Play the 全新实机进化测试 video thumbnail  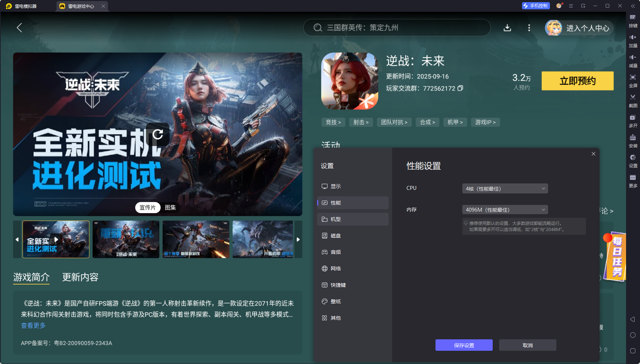click(x=56, y=239)
